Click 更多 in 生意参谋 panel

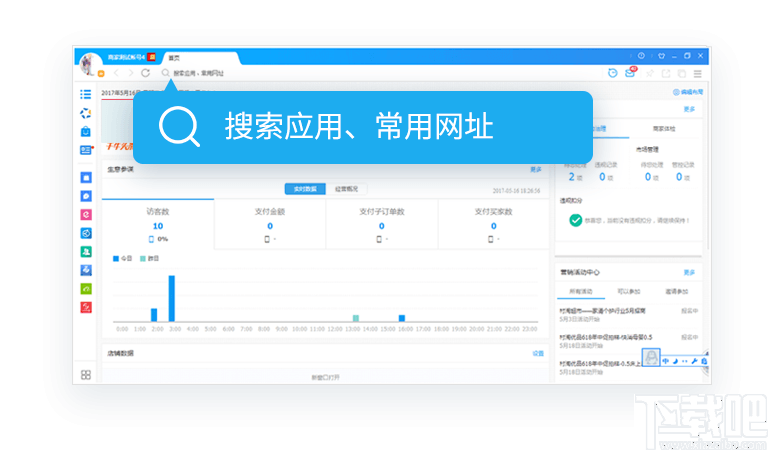click(536, 169)
